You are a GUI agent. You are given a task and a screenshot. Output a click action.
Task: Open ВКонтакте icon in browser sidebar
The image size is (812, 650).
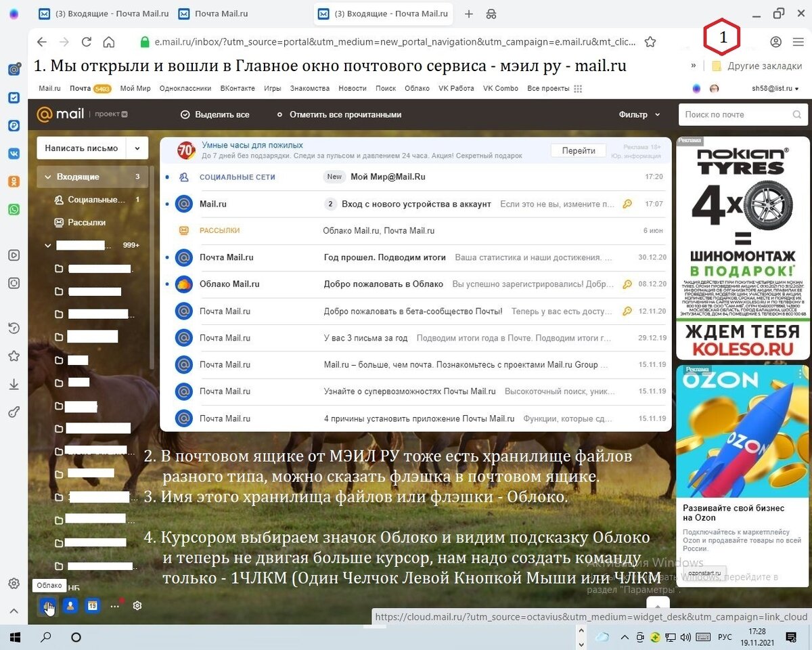click(x=14, y=154)
